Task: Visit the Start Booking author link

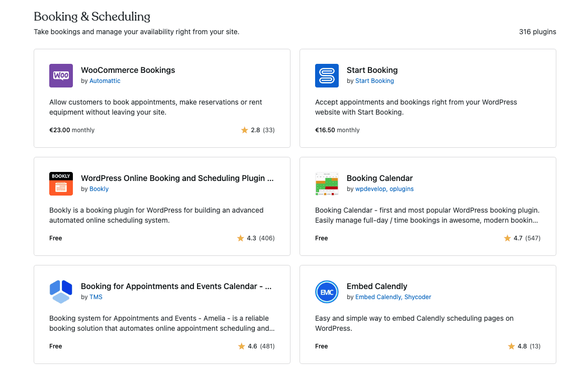Action: (374, 81)
